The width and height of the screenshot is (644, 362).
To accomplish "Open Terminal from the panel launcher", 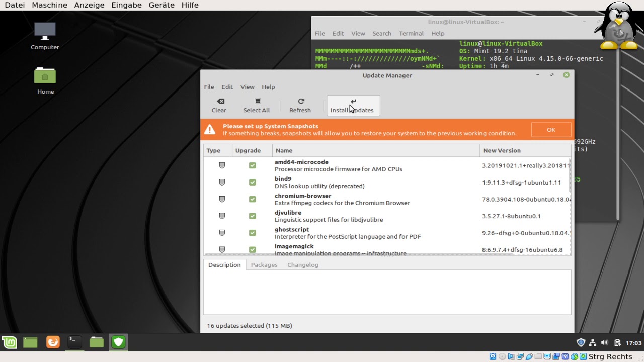I will (74, 342).
